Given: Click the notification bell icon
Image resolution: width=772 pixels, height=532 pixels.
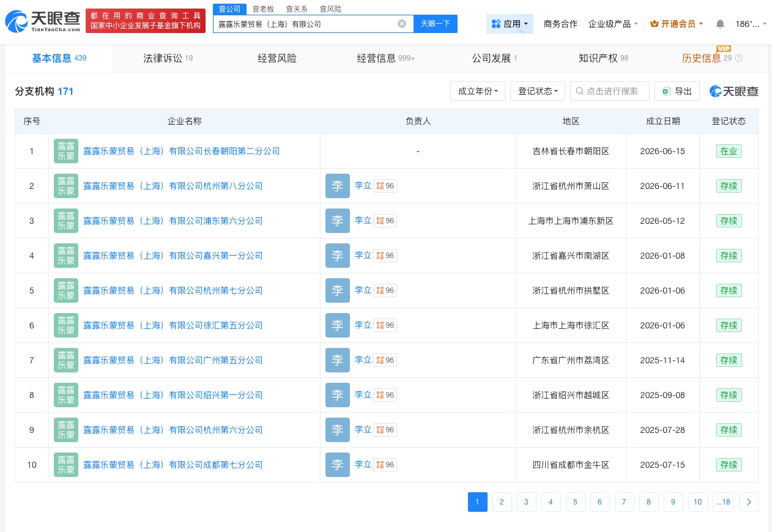Looking at the screenshot, I should [720, 24].
